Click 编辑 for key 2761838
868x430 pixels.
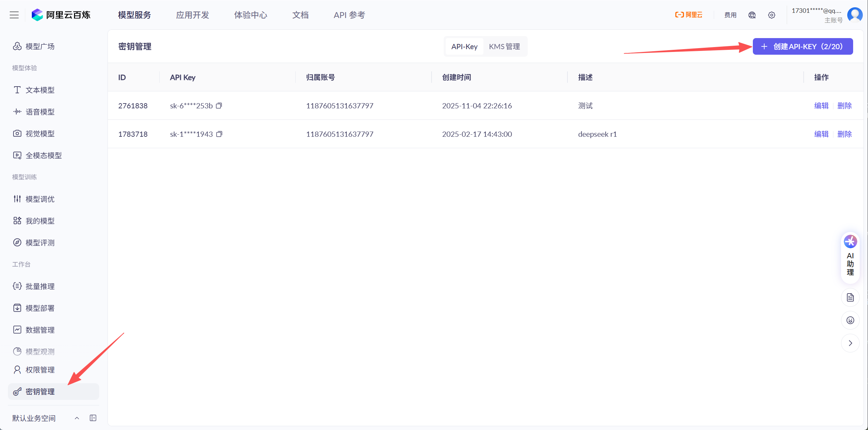821,106
